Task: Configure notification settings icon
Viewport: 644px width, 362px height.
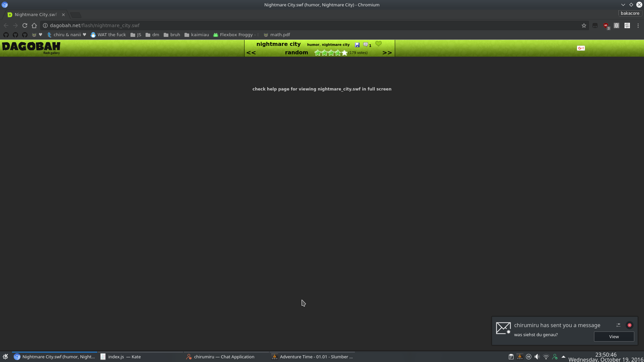Action: (x=619, y=325)
